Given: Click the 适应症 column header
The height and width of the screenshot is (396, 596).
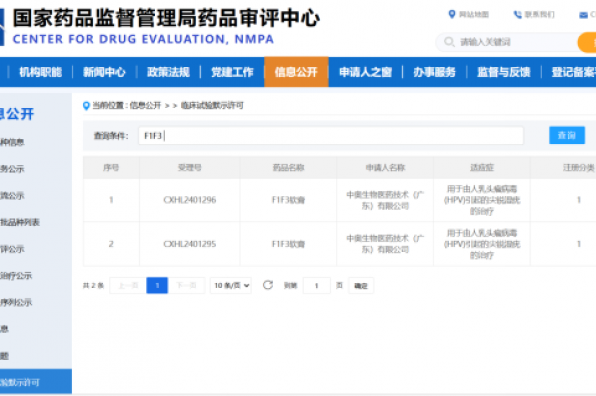Looking at the screenshot, I should coord(482,167).
